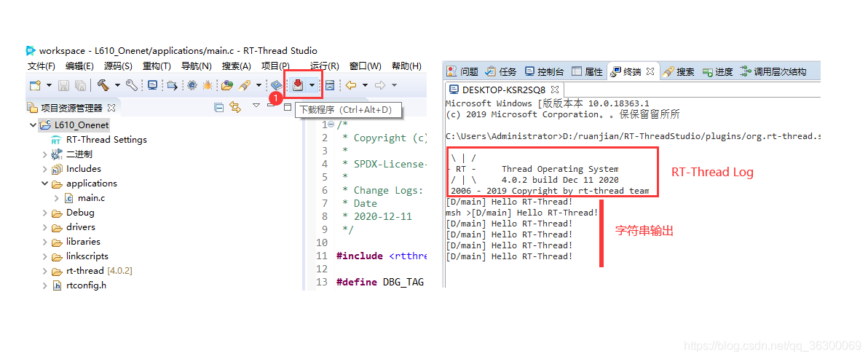
Task: Close the DESKTOP-KSR2SQ8 terminal tab
Action: coord(555,89)
